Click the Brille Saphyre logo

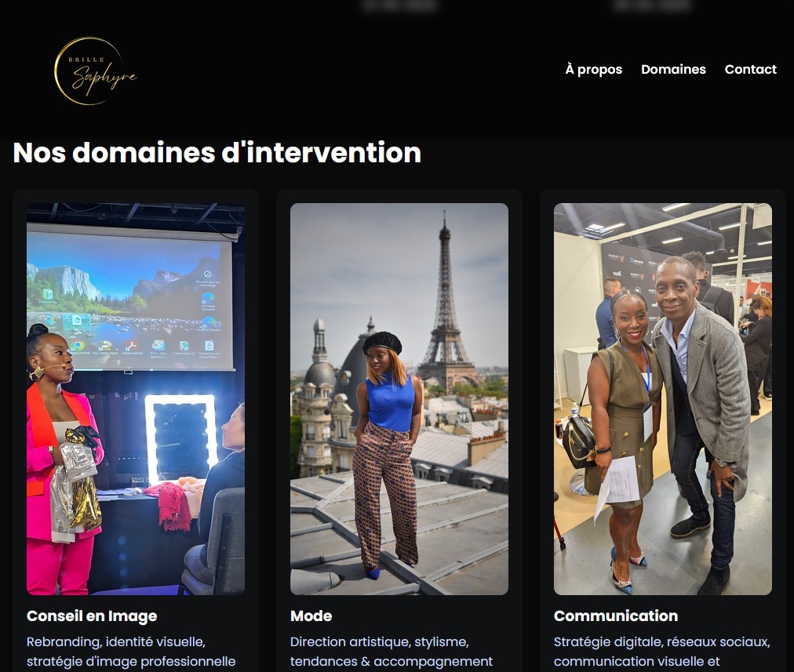click(95, 71)
